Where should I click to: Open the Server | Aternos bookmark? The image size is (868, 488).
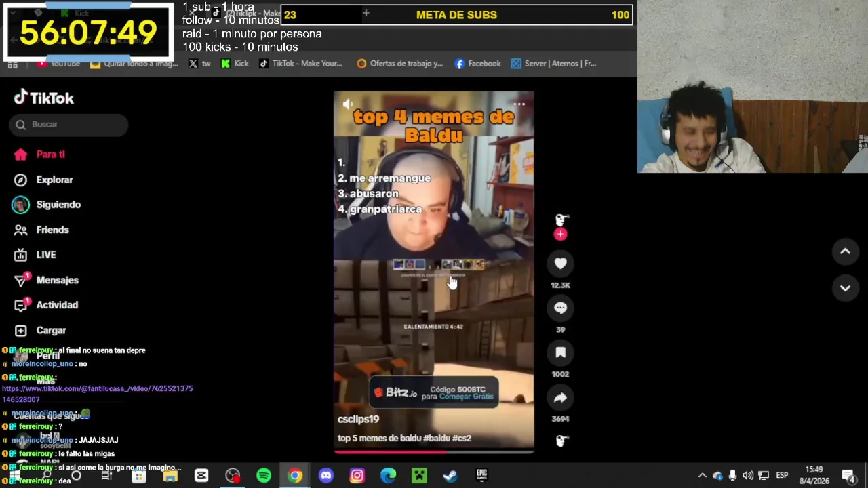pos(553,64)
